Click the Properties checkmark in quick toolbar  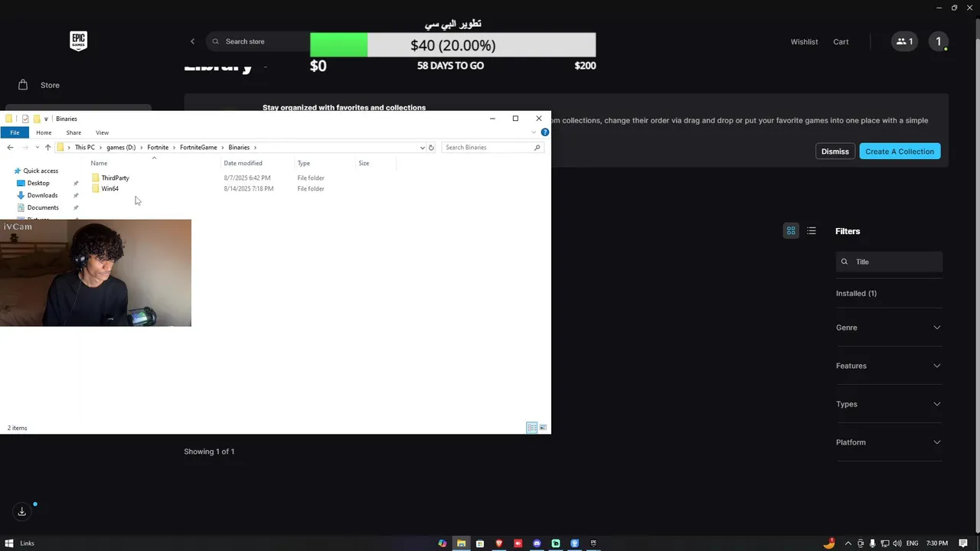click(x=25, y=119)
